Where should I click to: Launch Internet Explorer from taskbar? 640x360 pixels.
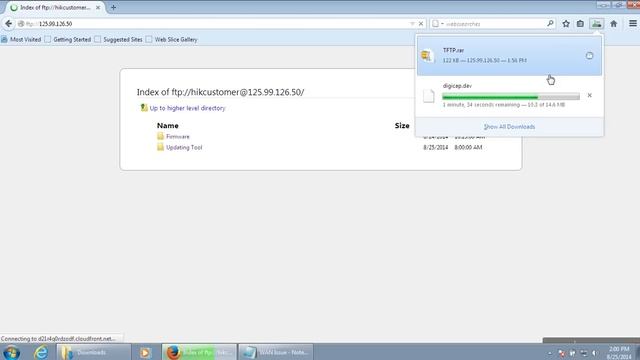point(40,352)
